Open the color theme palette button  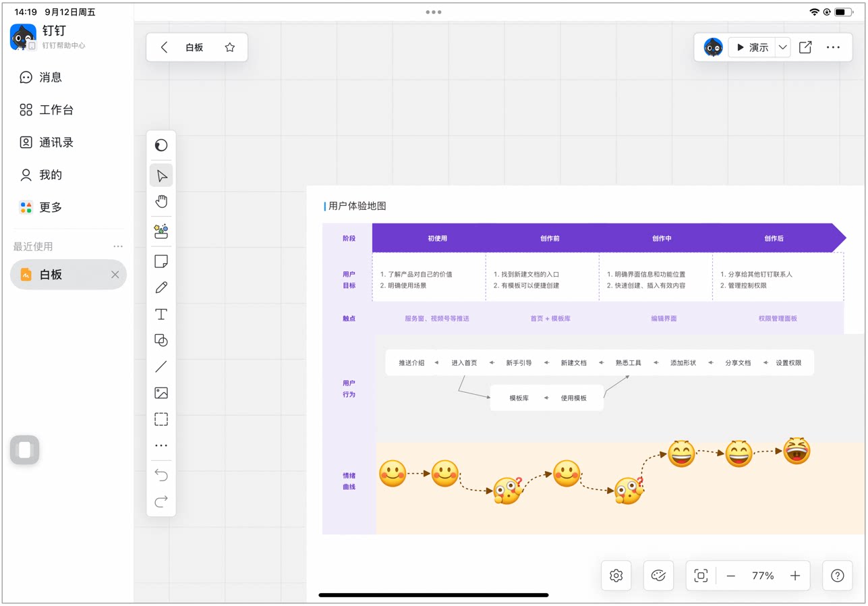point(658,576)
